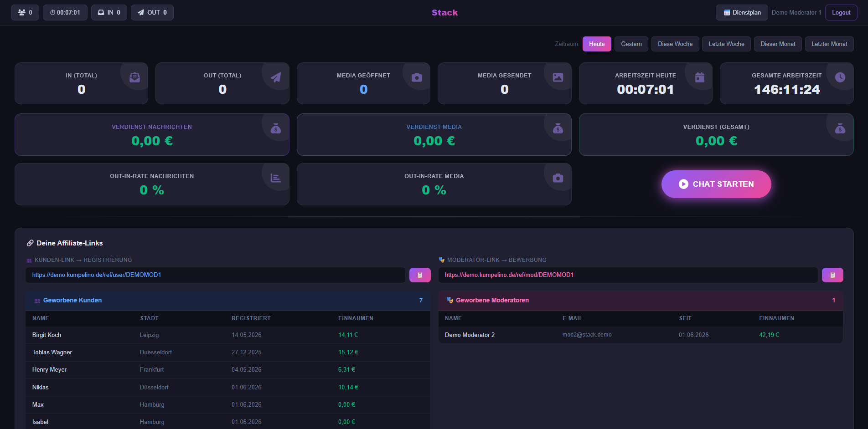868x429 pixels.
Task: Click money bag icon on Verdienst (Gesamt) card
Action: (840, 129)
